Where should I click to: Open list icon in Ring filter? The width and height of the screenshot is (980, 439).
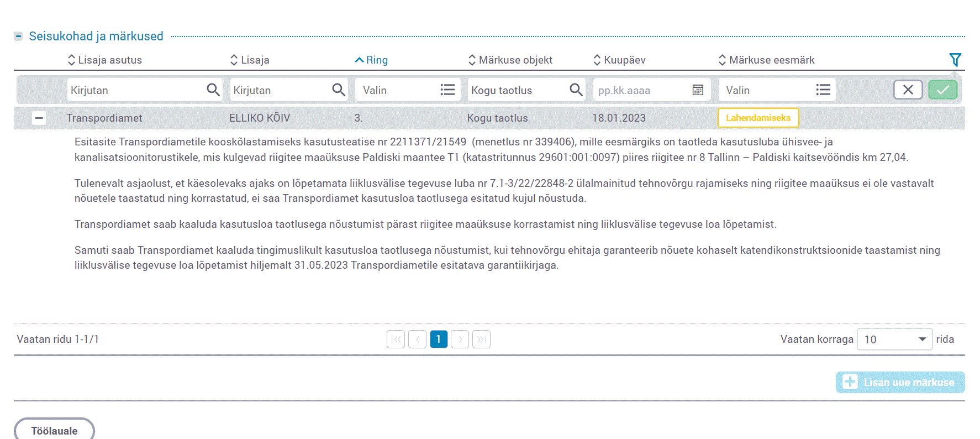447,90
